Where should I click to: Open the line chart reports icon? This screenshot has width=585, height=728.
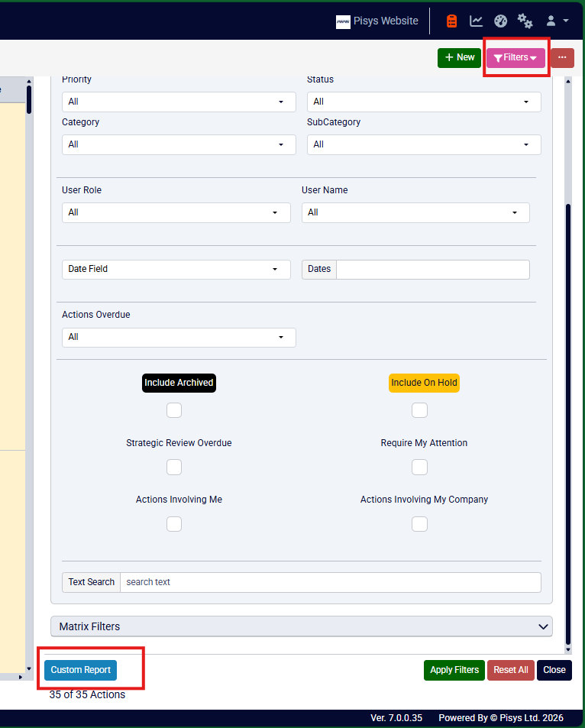point(476,21)
